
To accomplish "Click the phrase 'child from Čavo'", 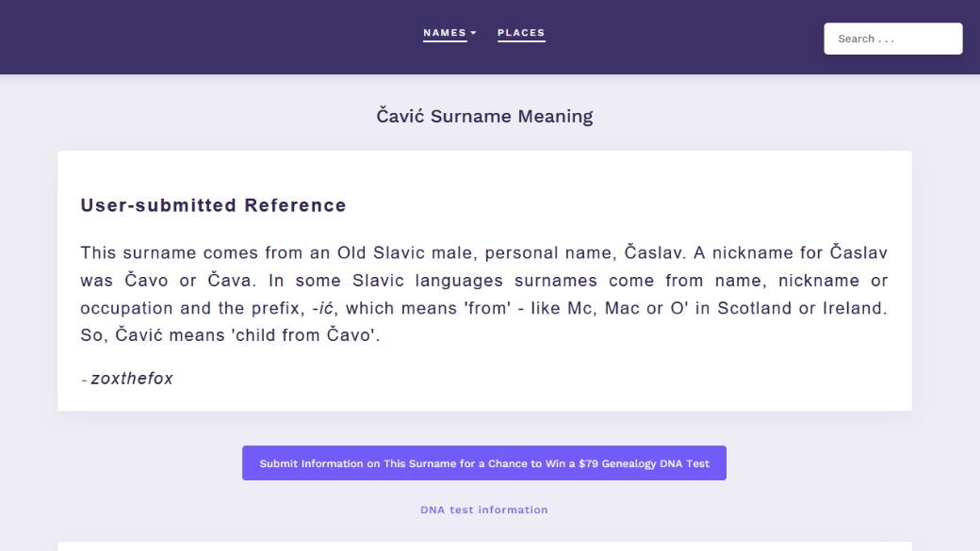I will (x=304, y=335).
